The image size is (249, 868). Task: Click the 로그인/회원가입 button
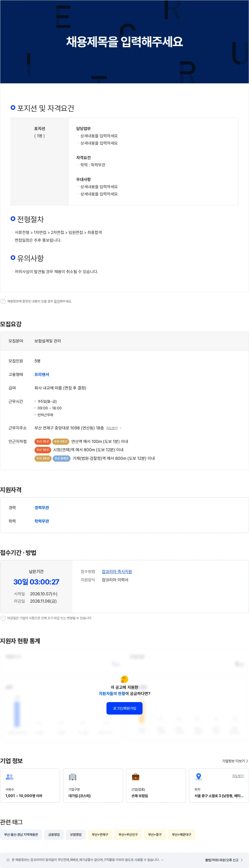pyautogui.click(x=124, y=708)
